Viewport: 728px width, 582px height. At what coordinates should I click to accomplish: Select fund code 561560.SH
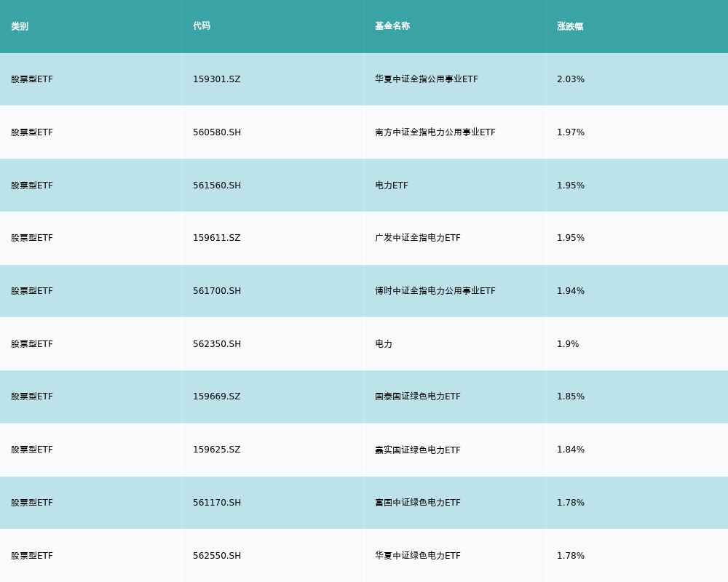(x=217, y=186)
